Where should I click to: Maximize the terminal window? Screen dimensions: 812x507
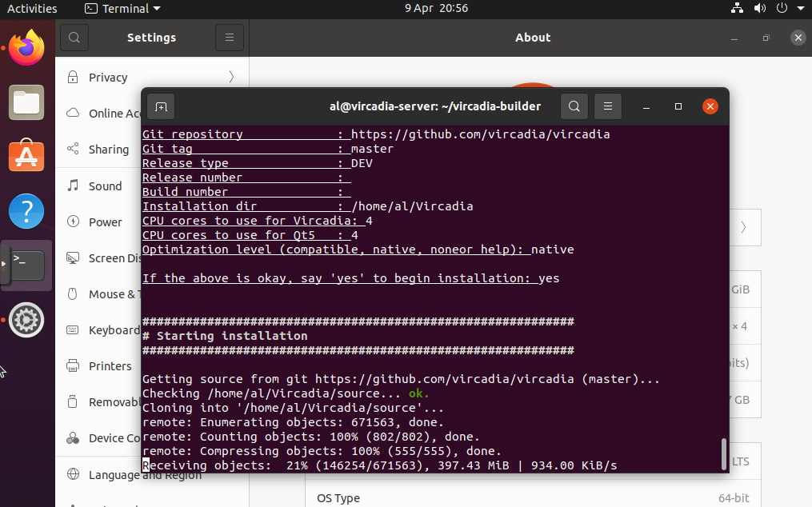click(x=678, y=106)
